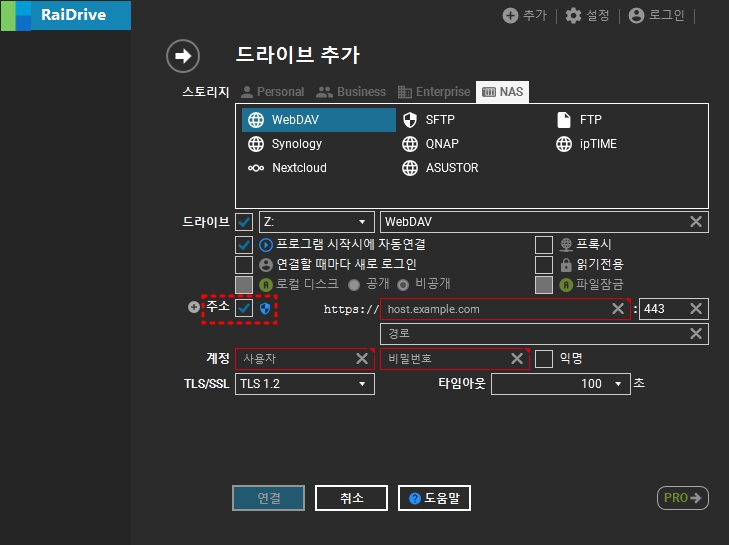
Task: Enable the 프록시 proxy checkbox
Action: coord(544,245)
